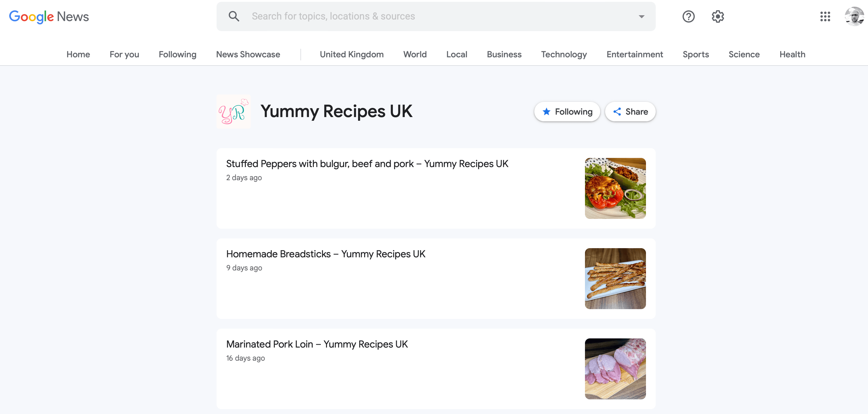The height and width of the screenshot is (414, 868).
Task: Toggle the Following star button
Action: (567, 112)
